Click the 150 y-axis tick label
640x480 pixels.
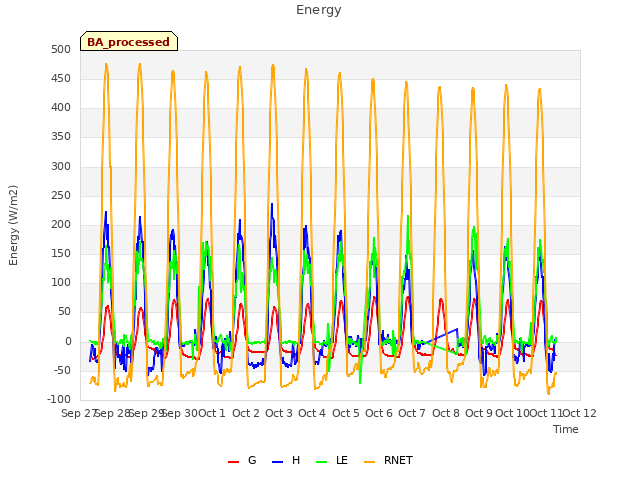pos(61,253)
